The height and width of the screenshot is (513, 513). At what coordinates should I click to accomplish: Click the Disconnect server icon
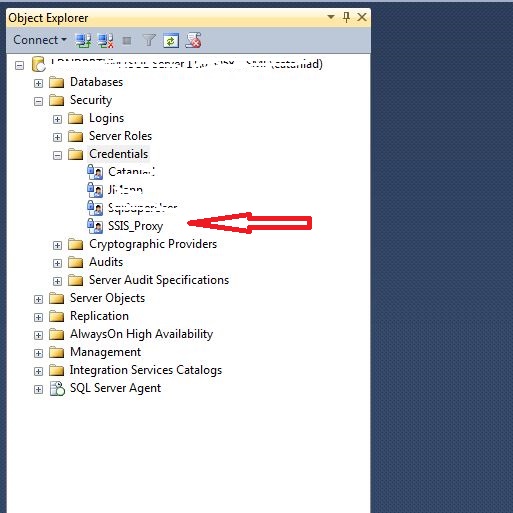[x=105, y=41]
